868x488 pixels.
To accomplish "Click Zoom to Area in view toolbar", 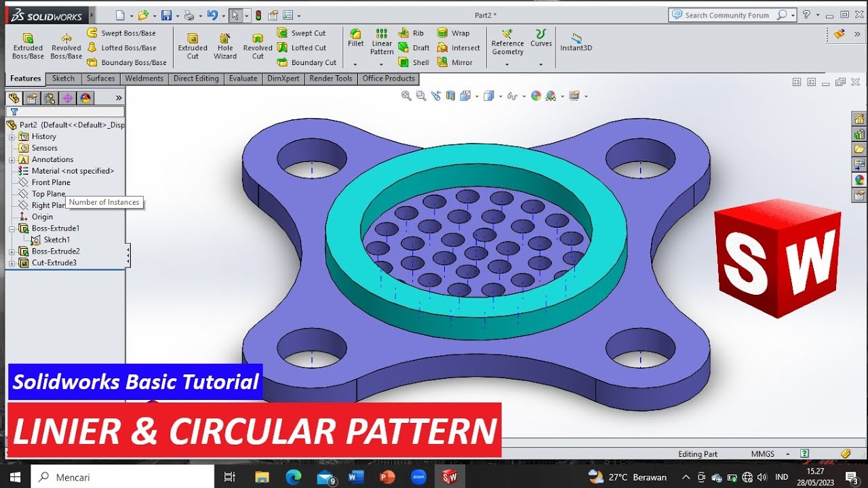I will (x=421, y=96).
